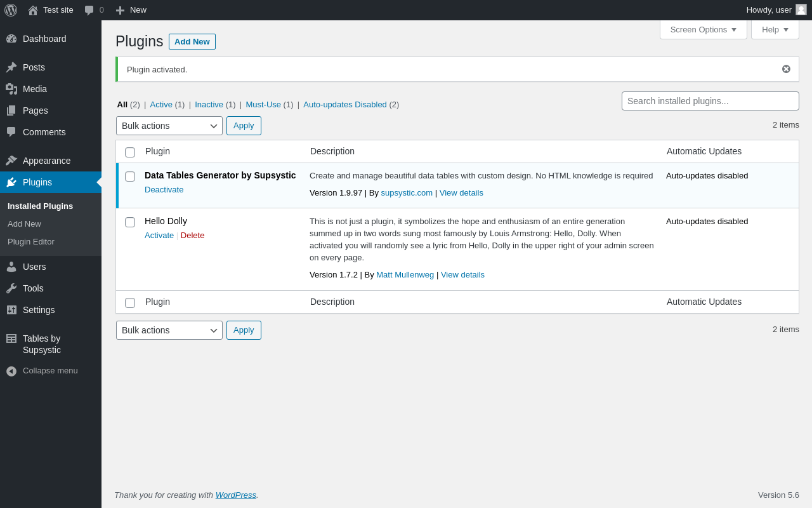
Task: Open Tables by Supsystic sidebar icon
Action: click(x=11, y=338)
